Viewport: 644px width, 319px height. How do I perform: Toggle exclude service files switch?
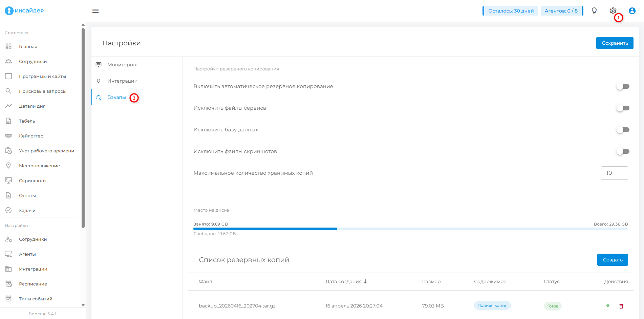pyautogui.click(x=622, y=108)
